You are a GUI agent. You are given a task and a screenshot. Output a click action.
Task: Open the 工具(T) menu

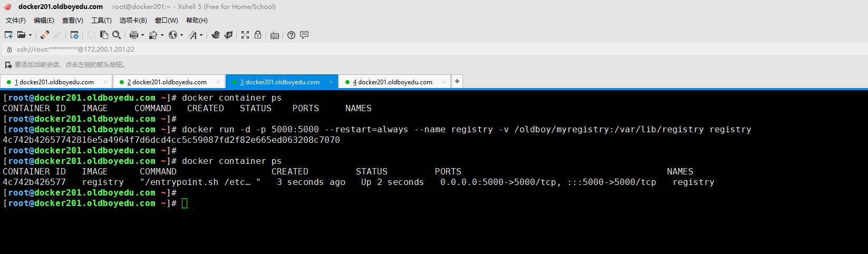click(101, 21)
